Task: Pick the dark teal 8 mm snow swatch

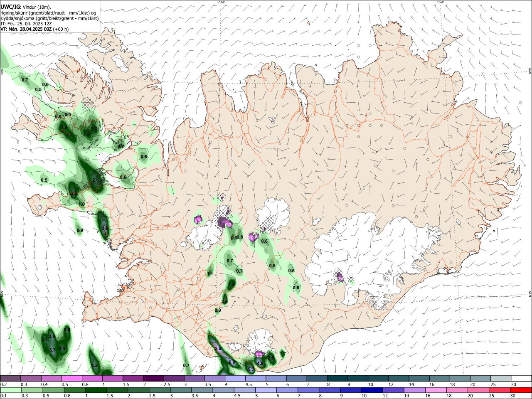Action: pos(338,379)
